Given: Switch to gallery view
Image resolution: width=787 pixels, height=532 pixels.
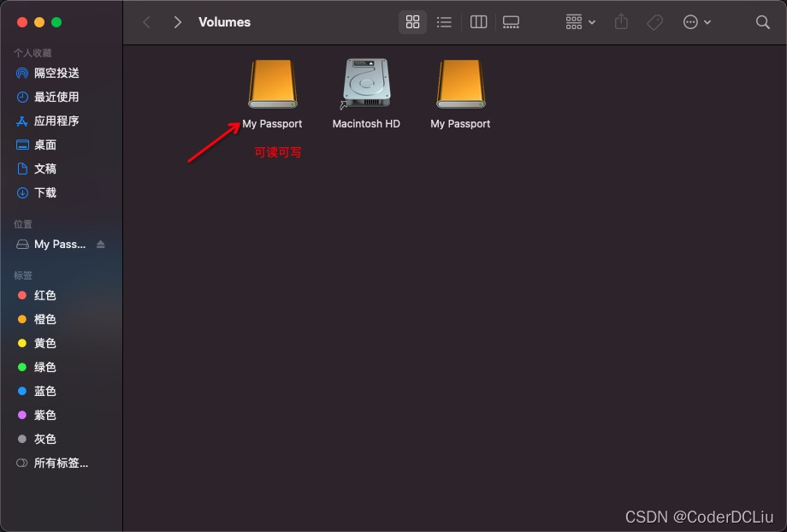Looking at the screenshot, I should tap(511, 22).
